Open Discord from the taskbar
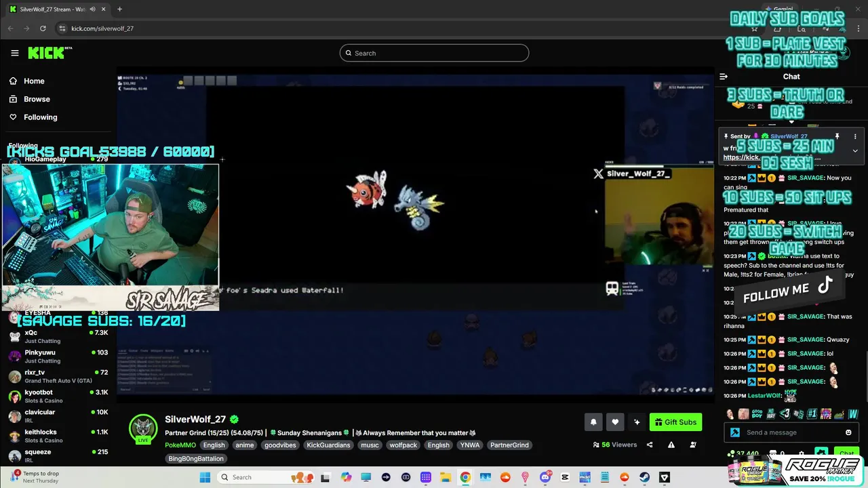Image resolution: width=868 pixels, height=488 pixels. pos(545,477)
